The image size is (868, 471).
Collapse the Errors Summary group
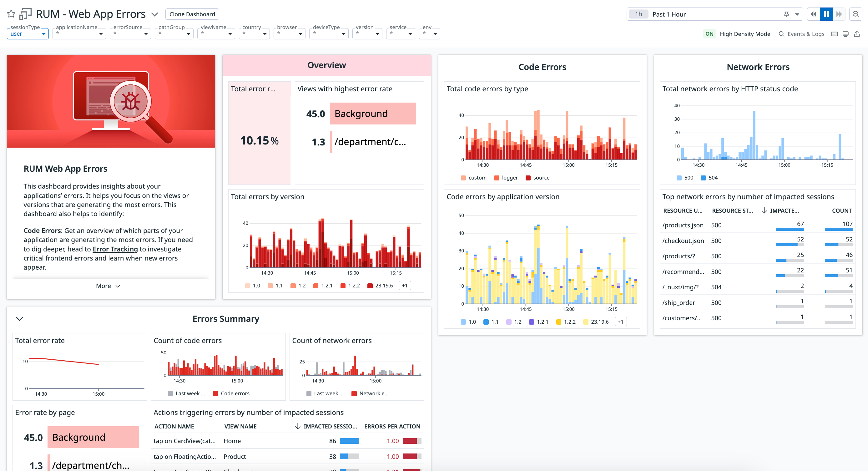tap(20, 319)
